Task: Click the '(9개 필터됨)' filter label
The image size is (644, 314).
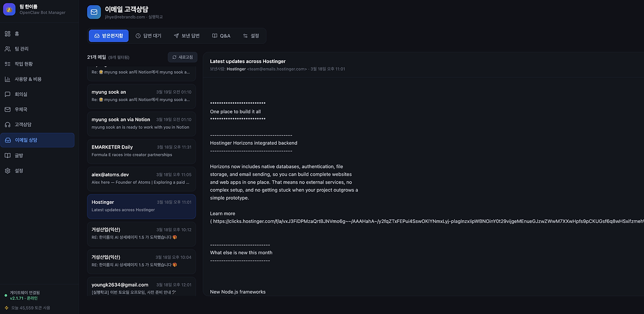Action: pos(119,57)
